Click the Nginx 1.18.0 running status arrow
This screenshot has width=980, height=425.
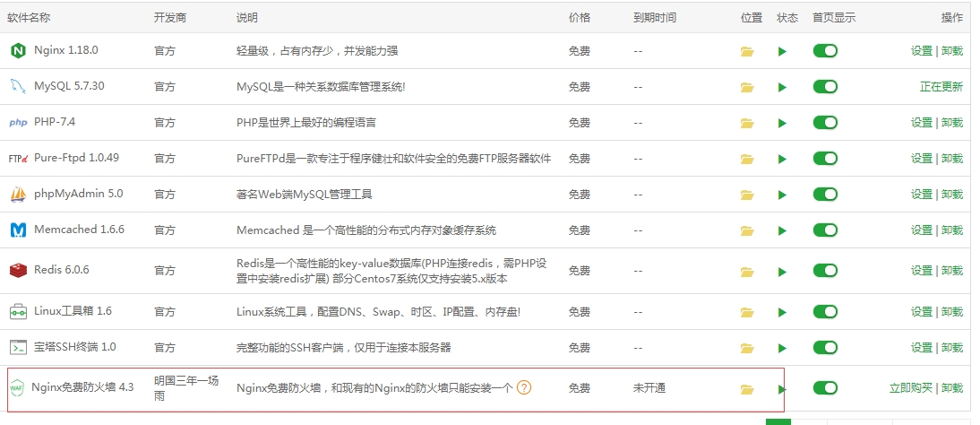[782, 51]
